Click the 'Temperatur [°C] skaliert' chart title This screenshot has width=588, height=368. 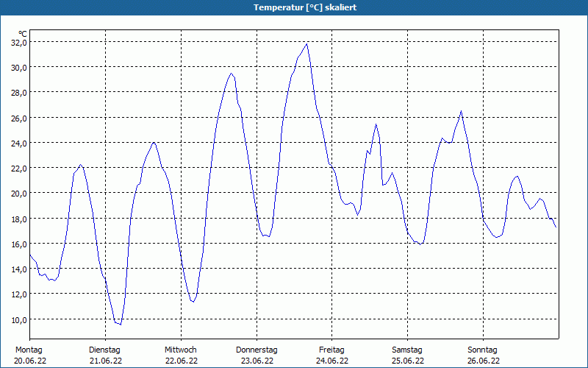pos(294,7)
